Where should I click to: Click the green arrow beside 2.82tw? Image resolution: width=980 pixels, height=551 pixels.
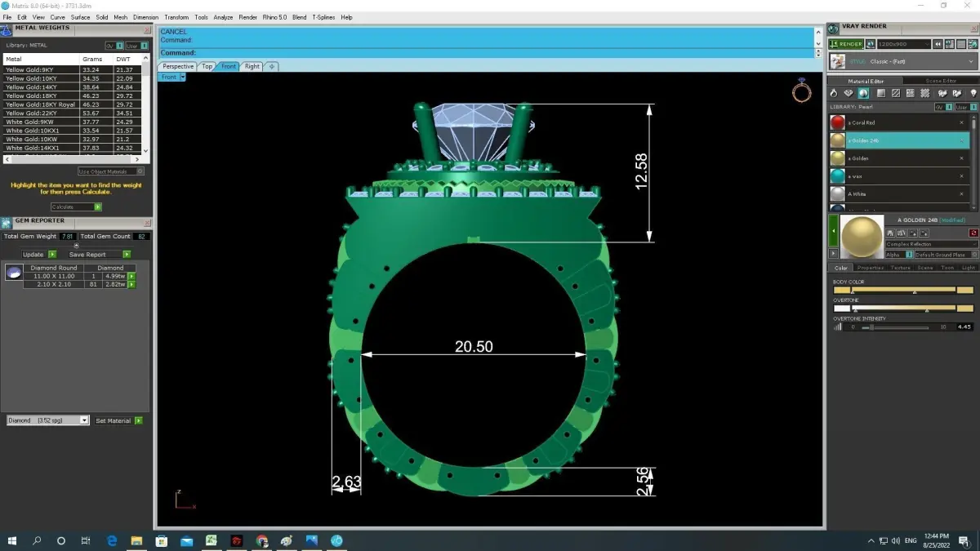point(131,284)
